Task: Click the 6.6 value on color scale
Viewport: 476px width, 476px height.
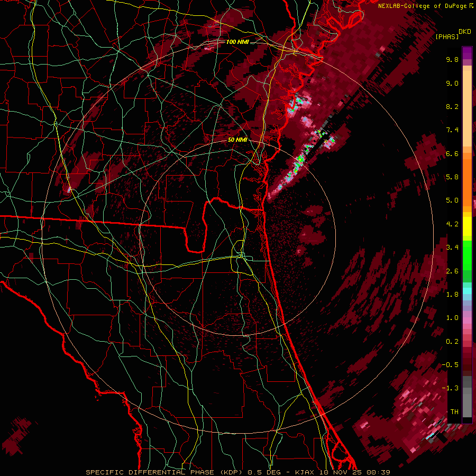Action: [452, 153]
